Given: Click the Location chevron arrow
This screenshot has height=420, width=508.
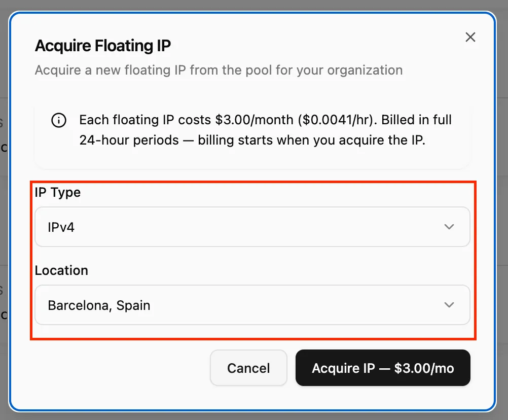Looking at the screenshot, I should pos(449,305).
